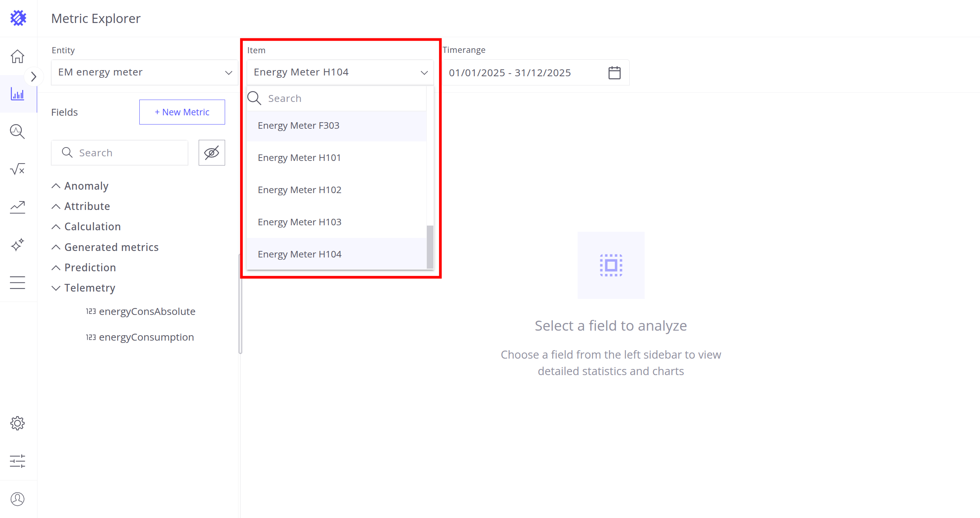Image resolution: width=980 pixels, height=518 pixels.
Task: Open the Home icon in sidebar
Action: pyautogui.click(x=18, y=56)
